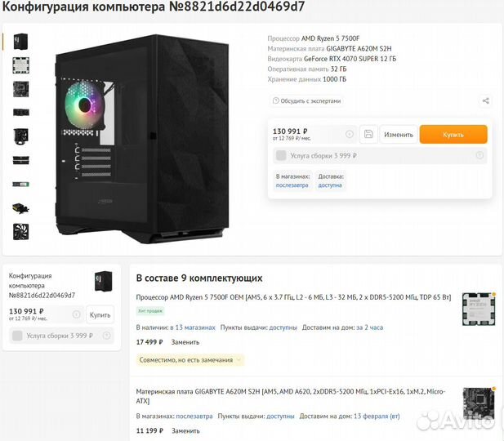Open price info icon next to 130 991 ₽

pyautogui.click(x=350, y=134)
